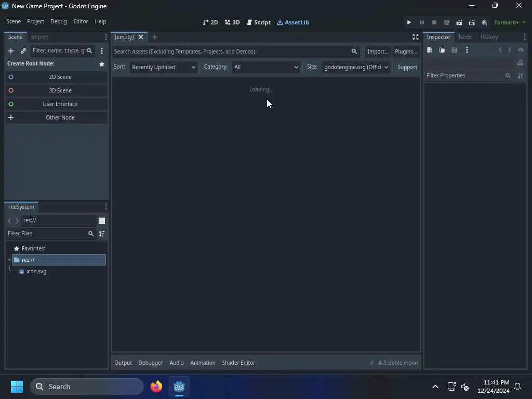Run the current scene clapperboard icon
Viewport: 532px width, 399px height.
(x=459, y=22)
